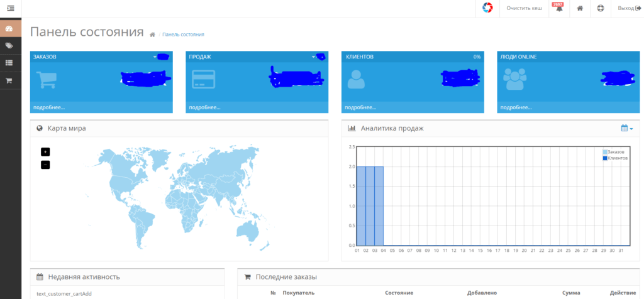
Task: Click the Заказов legend color swatch
Action: point(605,152)
